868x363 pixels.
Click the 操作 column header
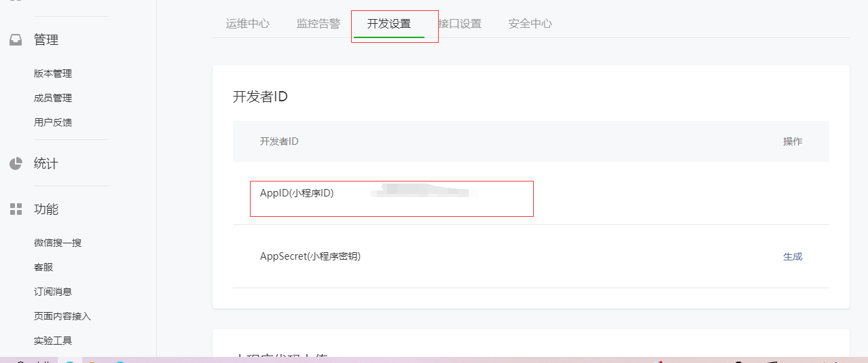(793, 141)
